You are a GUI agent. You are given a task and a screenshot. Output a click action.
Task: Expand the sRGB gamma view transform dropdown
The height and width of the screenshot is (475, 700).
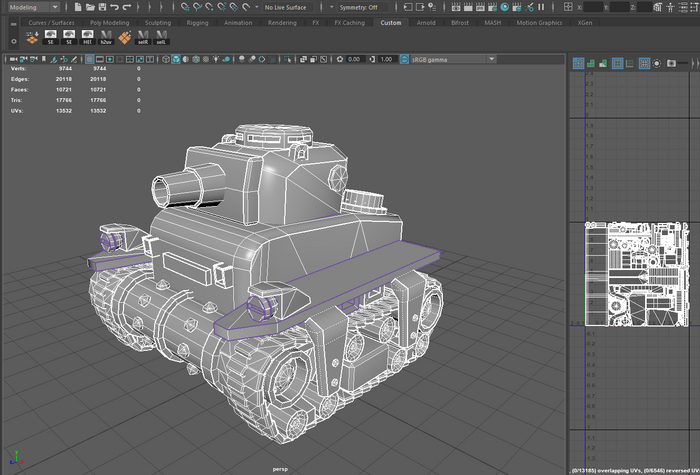click(450, 59)
